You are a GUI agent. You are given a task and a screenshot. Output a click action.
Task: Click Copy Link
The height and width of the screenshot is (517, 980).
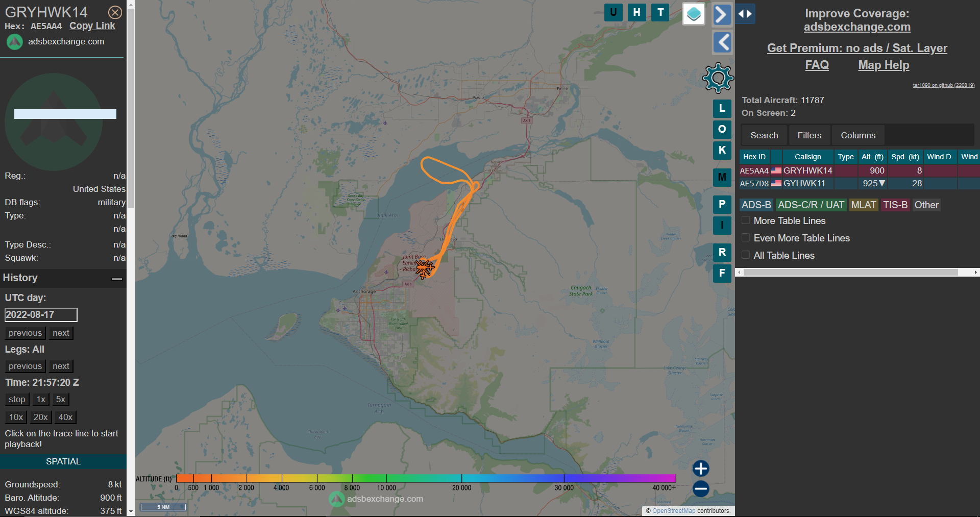[x=92, y=26]
